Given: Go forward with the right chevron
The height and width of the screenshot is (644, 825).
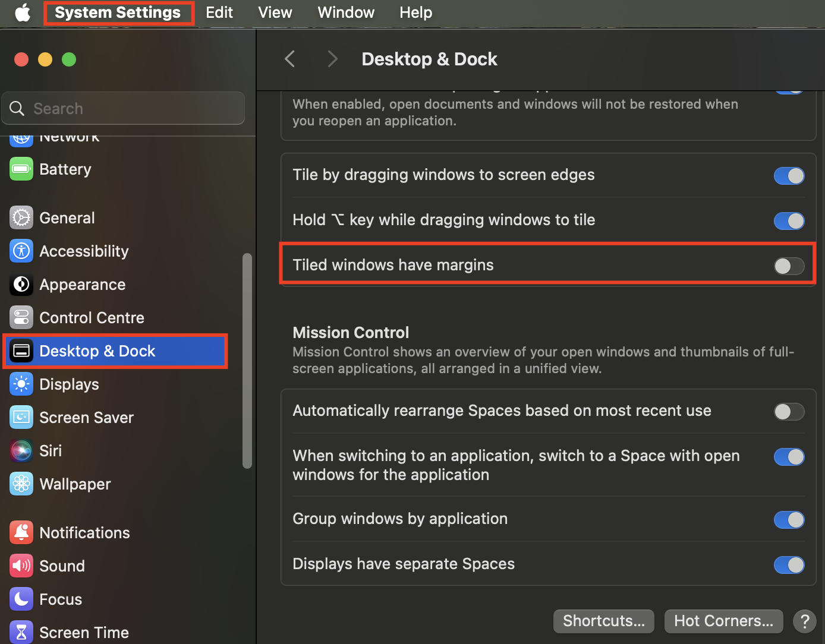Looking at the screenshot, I should (332, 59).
